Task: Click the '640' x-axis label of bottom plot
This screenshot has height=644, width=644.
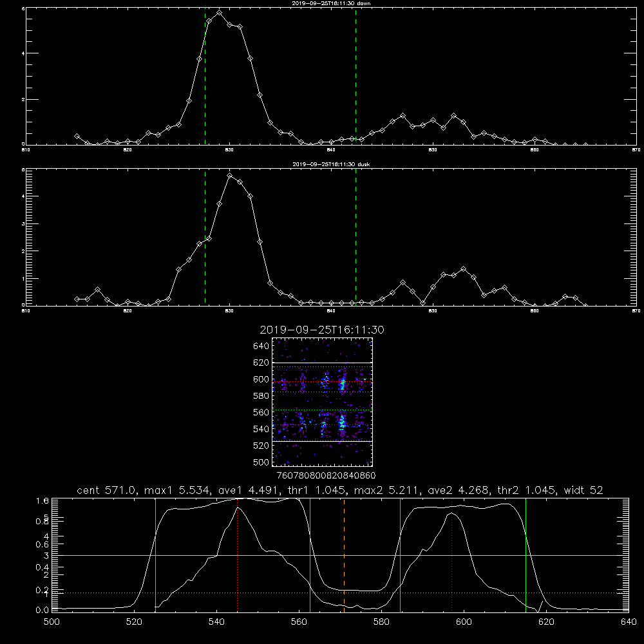Action: click(629, 622)
